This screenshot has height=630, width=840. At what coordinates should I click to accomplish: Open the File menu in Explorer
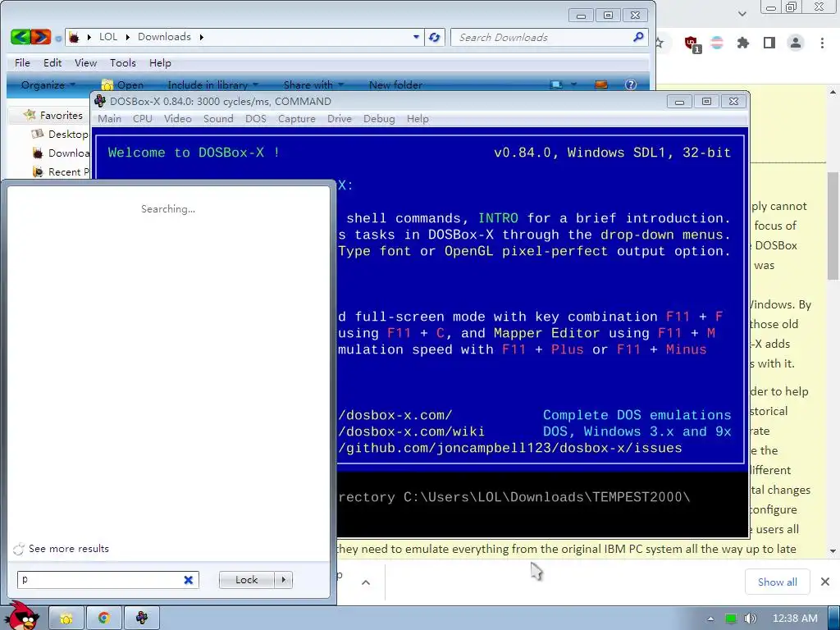(x=22, y=62)
